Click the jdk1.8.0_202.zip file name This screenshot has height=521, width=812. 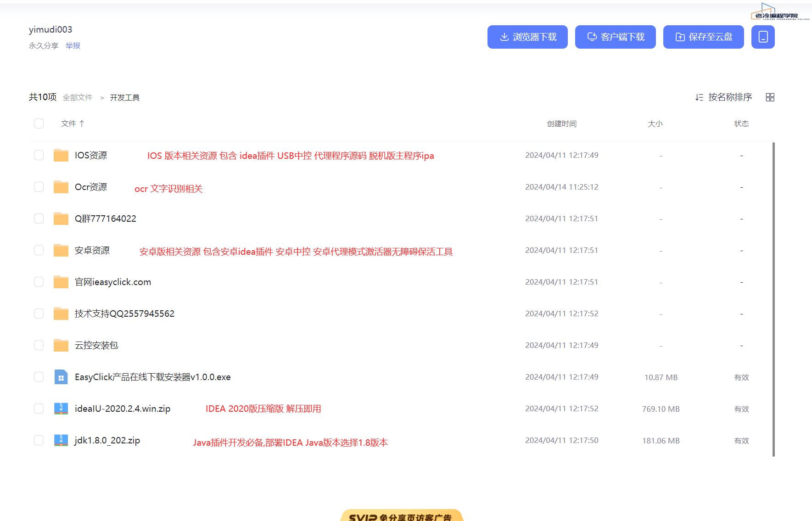[107, 440]
